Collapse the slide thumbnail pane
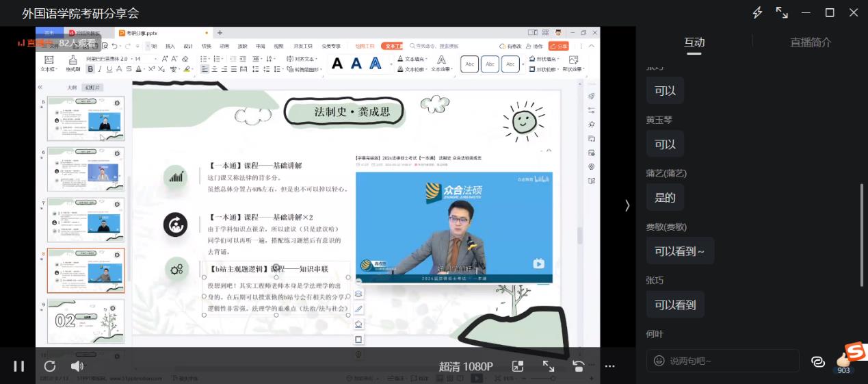868x384 pixels. 40,88
